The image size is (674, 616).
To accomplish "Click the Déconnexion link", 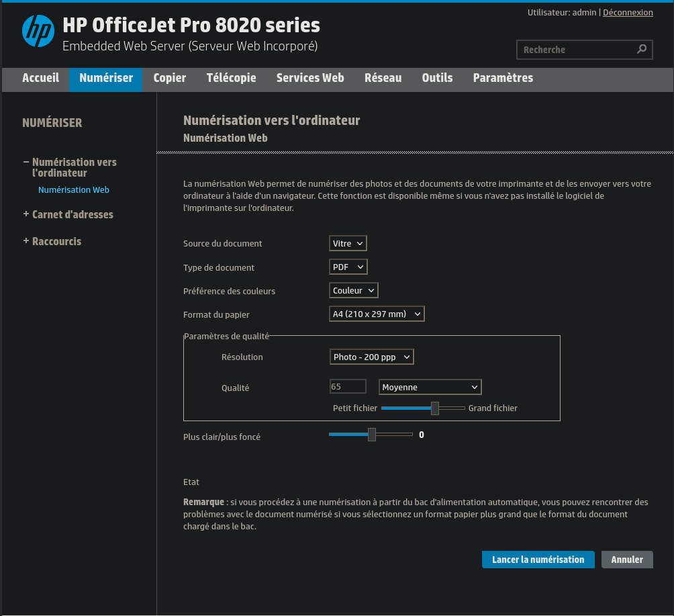I will pyautogui.click(x=628, y=13).
